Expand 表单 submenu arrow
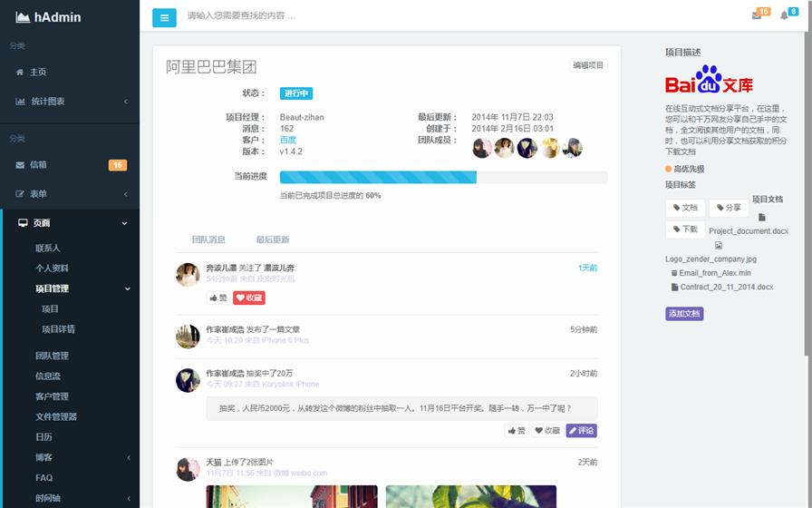Viewport: 812px width, 508px height. click(126, 194)
